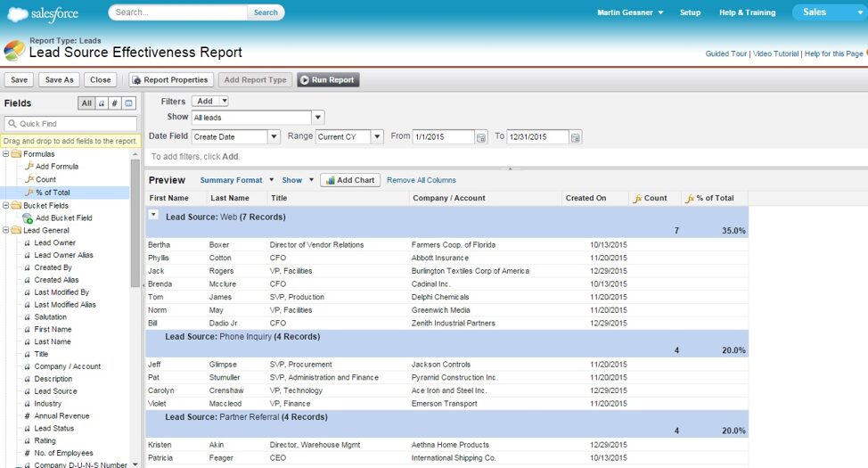The image size is (868, 468).
Task: Click the Lead Source: Partner Referral group row
Action: (x=446, y=424)
